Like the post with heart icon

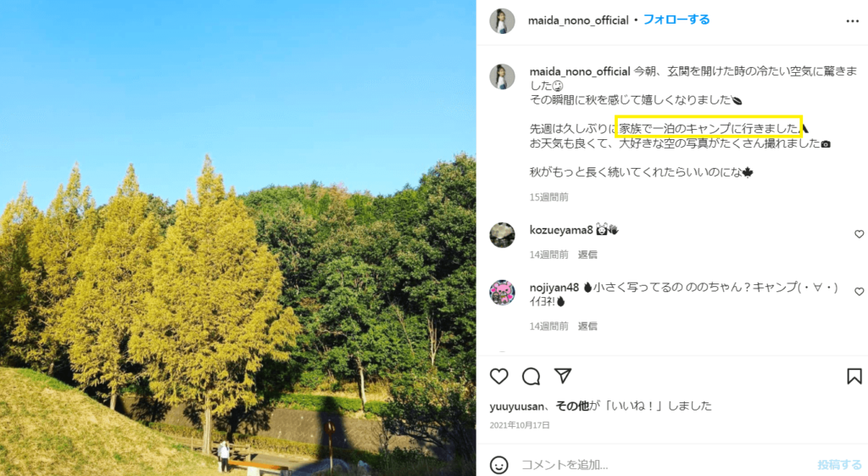click(x=498, y=376)
